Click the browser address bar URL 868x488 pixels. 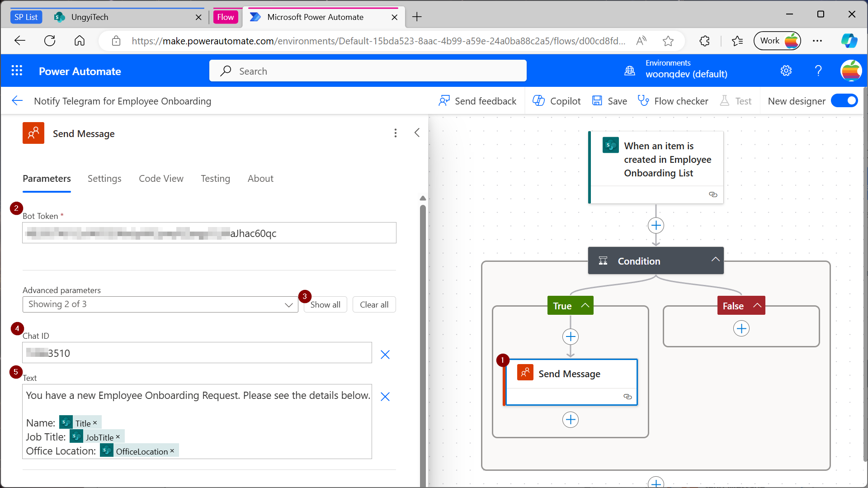point(378,41)
